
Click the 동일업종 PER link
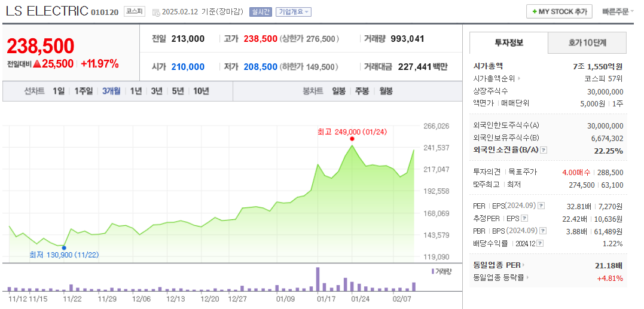pos(497,265)
